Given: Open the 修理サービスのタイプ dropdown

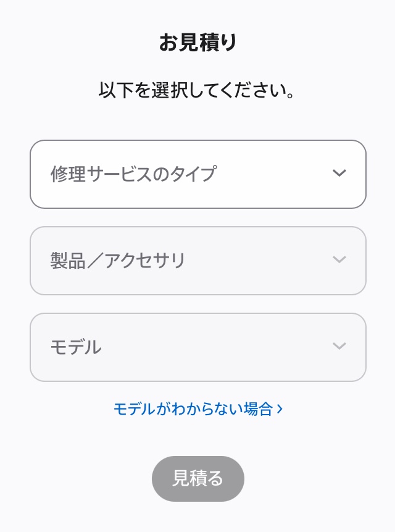Looking at the screenshot, I should click(x=197, y=174).
